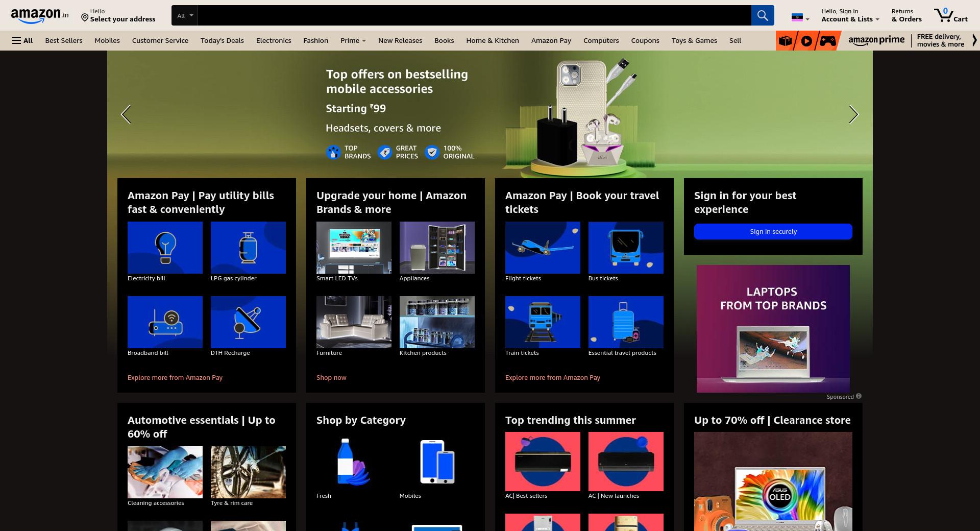This screenshot has height=531, width=980.
Task: Open Smart LED TVs thumbnail
Action: pos(354,248)
